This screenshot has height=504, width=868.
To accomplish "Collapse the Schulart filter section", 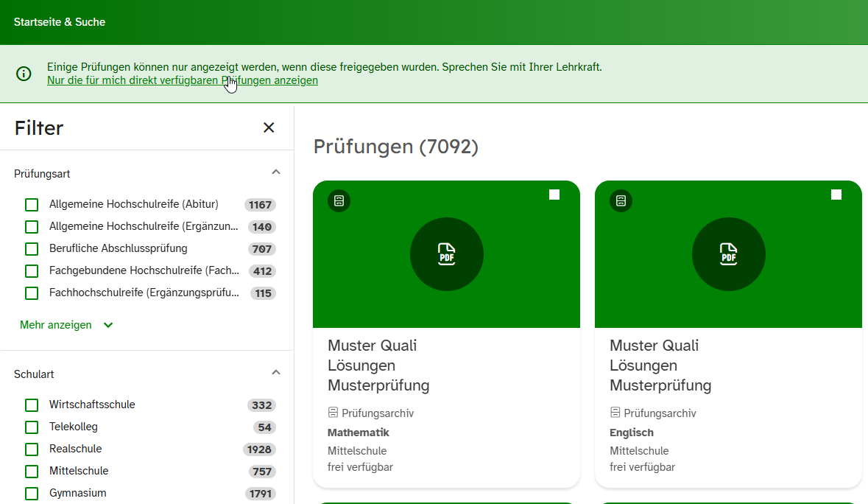I will [276, 373].
